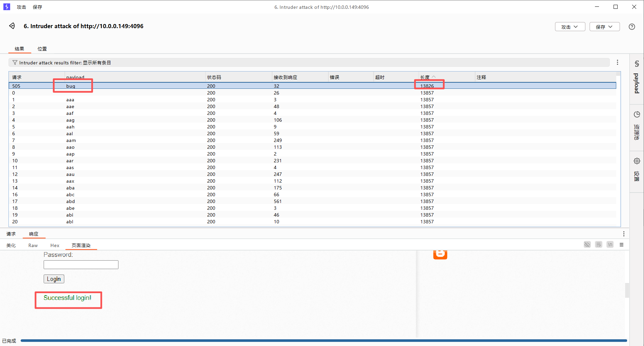Select the 美化 view tab
The width and height of the screenshot is (644, 346).
11,245
